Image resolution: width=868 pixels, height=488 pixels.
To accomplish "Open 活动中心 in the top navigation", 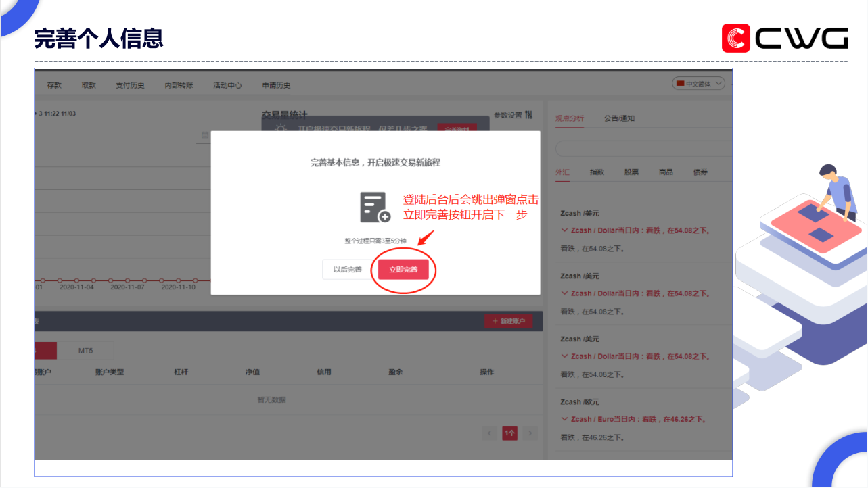I will click(227, 85).
